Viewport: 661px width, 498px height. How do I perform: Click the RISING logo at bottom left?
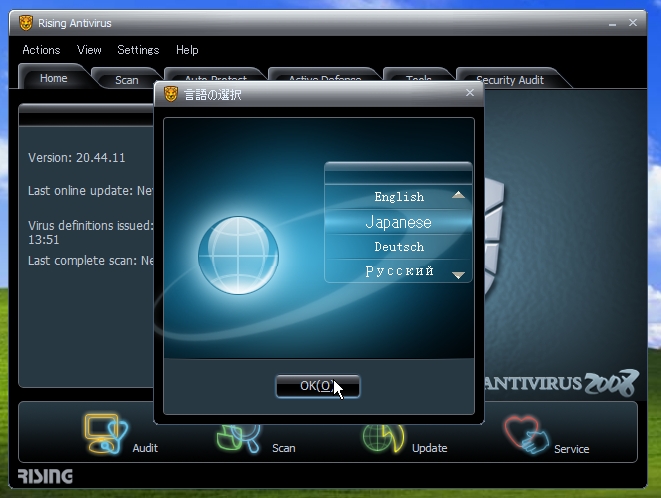[x=45, y=476]
